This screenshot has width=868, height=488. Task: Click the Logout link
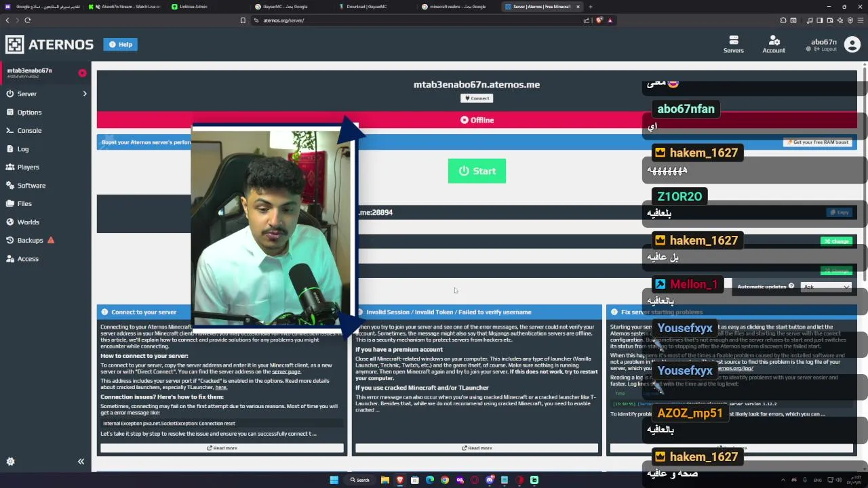(x=826, y=49)
